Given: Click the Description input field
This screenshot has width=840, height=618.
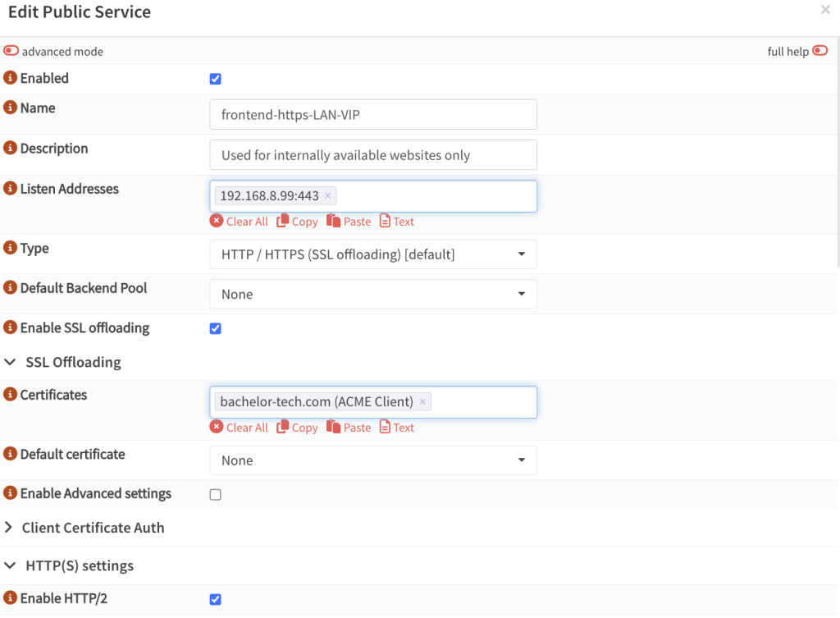Looking at the screenshot, I should (373, 154).
